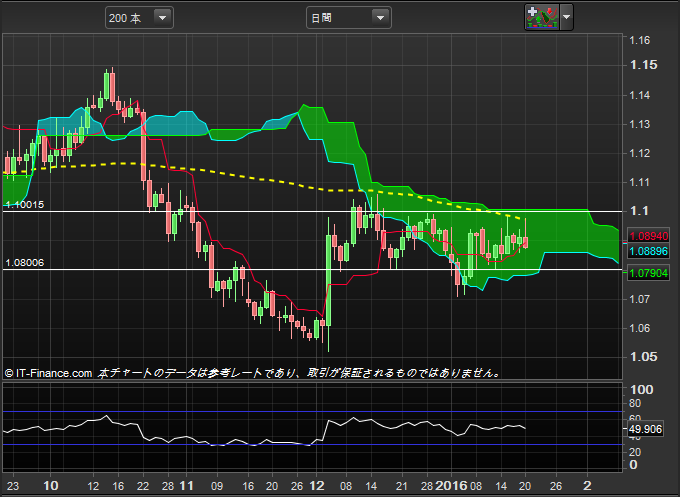Open the 日間 timeframe dropdown
This screenshot has height=497, width=680.
coord(349,18)
